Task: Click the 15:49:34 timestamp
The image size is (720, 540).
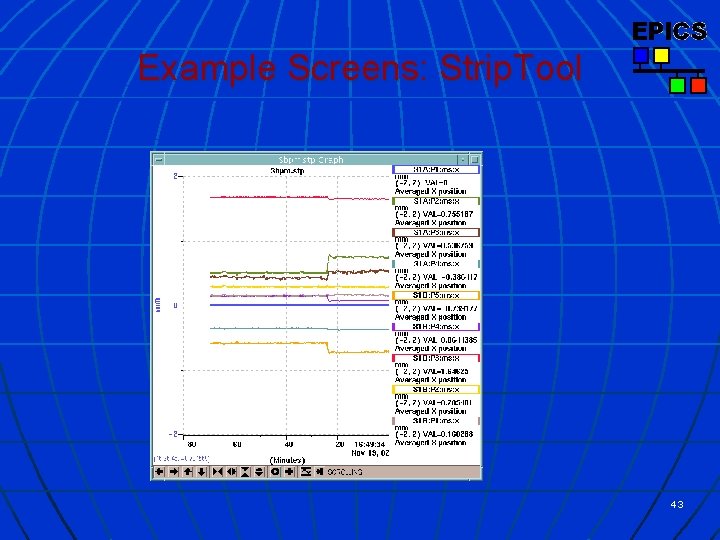Action: point(370,444)
